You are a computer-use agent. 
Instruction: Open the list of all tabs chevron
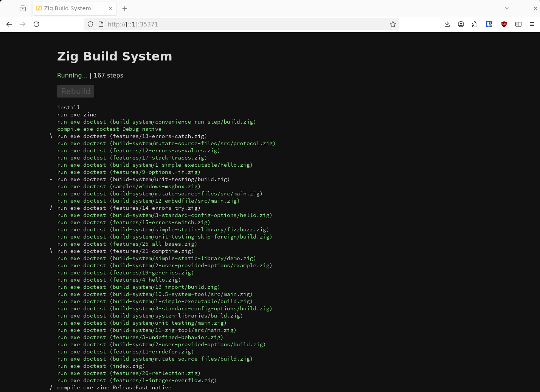click(x=507, y=8)
